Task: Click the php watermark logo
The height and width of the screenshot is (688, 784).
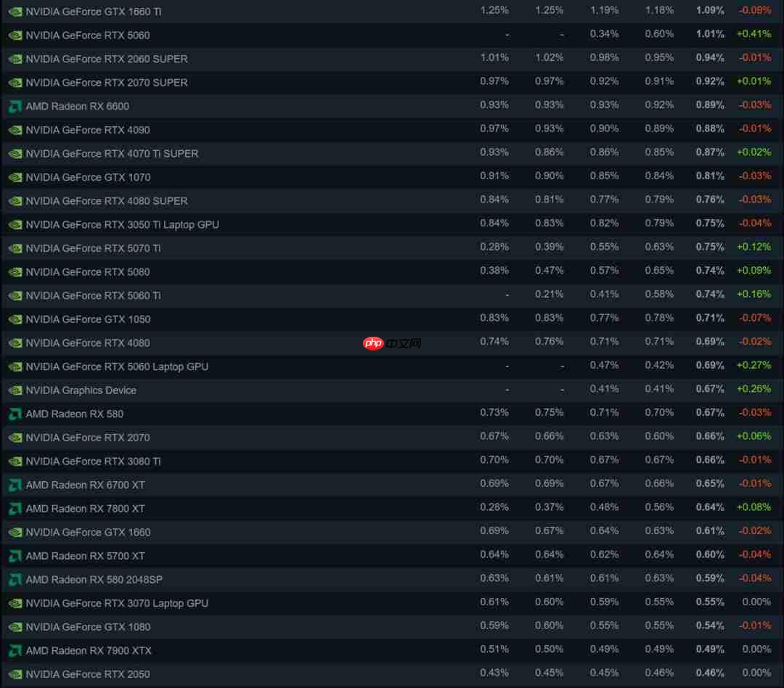Action: [x=373, y=343]
